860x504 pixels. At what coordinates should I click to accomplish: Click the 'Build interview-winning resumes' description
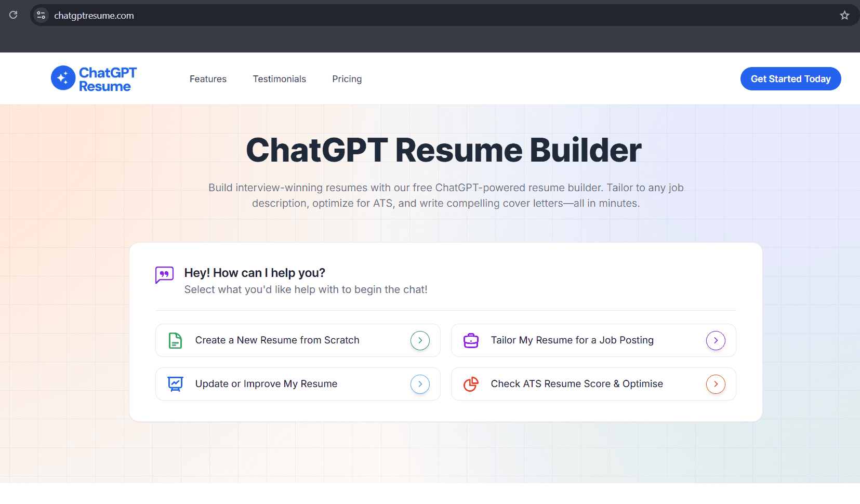pyautogui.click(x=446, y=195)
